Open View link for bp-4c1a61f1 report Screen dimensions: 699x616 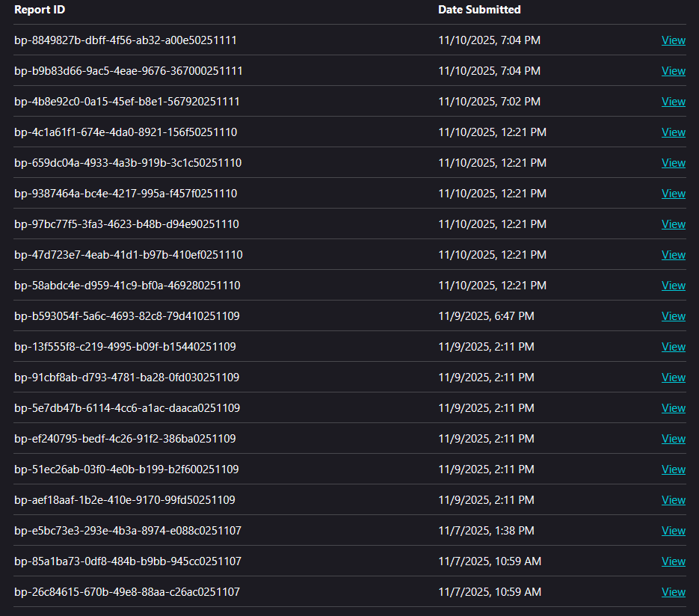coord(673,132)
